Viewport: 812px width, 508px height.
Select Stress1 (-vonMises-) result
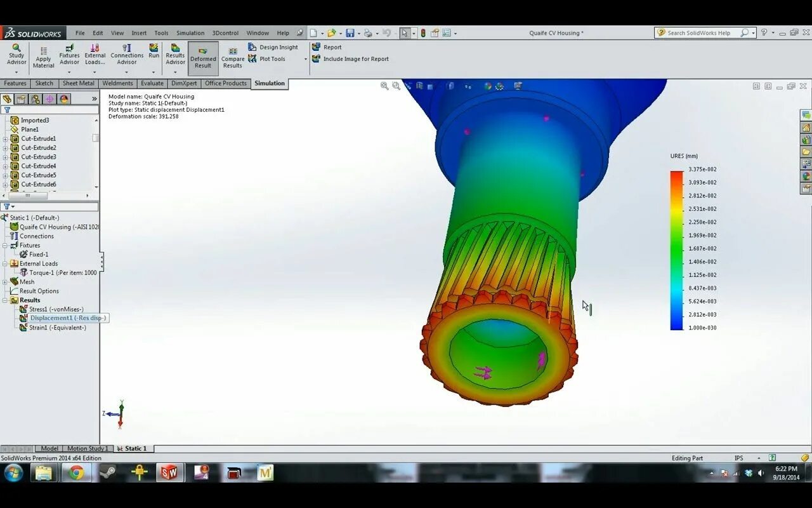pos(52,309)
